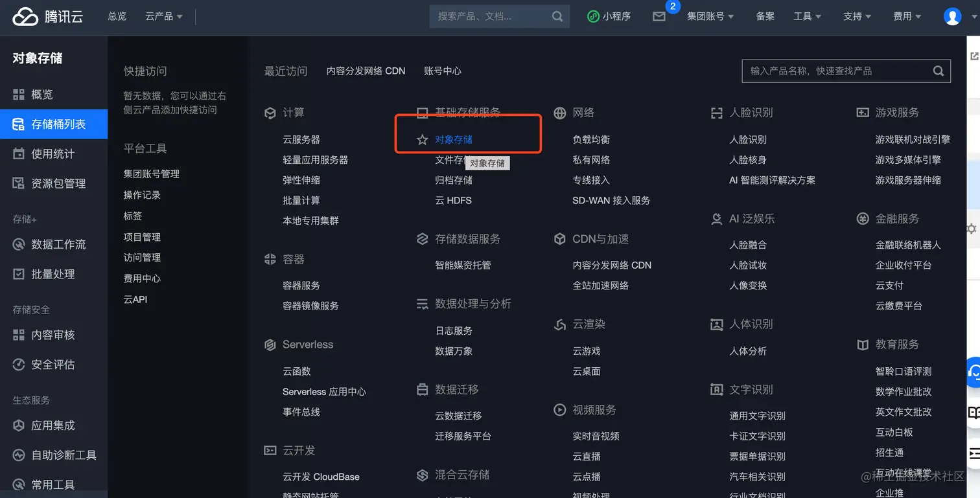The height and width of the screenshot is (498, 980).
Task: Expand the 支持 dropdown
Action: point(857,16)
